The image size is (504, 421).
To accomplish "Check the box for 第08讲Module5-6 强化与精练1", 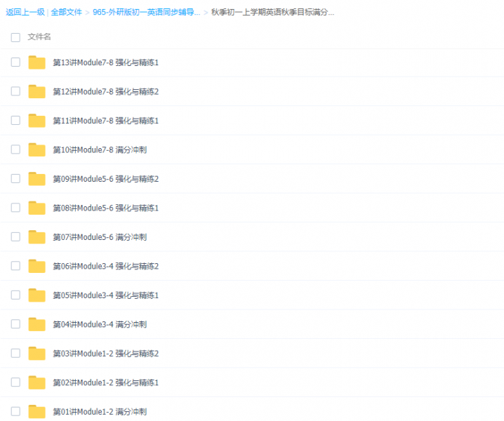I will tap(15, 208).
